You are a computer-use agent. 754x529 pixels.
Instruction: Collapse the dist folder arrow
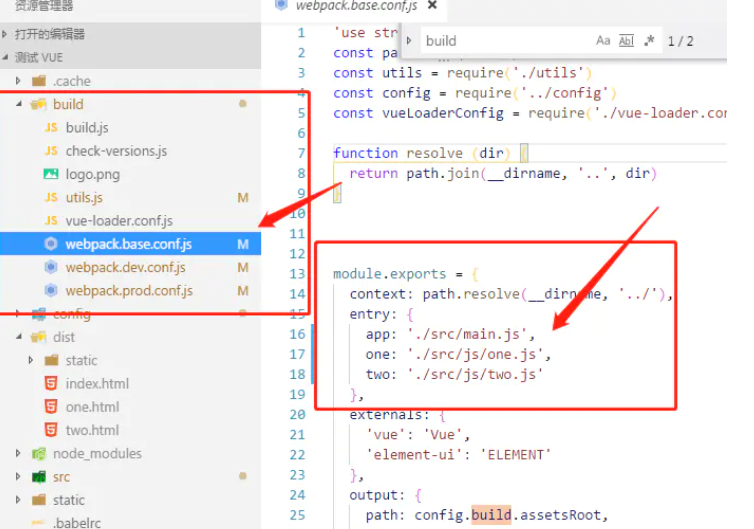pos(18,337)
